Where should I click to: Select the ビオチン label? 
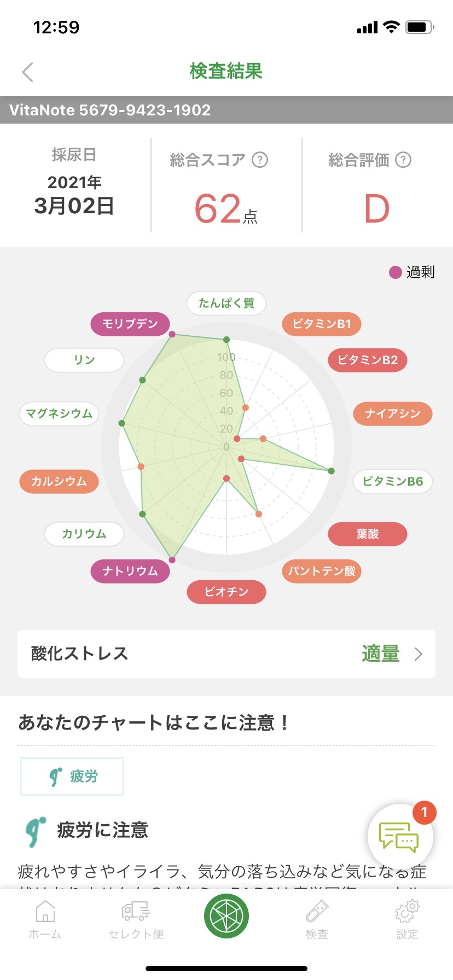pos(226,592)
